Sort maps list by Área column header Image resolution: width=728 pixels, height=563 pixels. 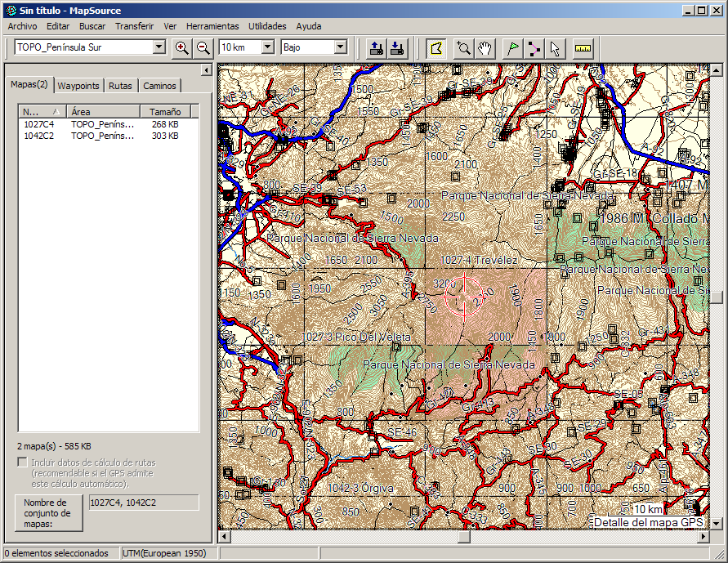(x=104, y=112)
